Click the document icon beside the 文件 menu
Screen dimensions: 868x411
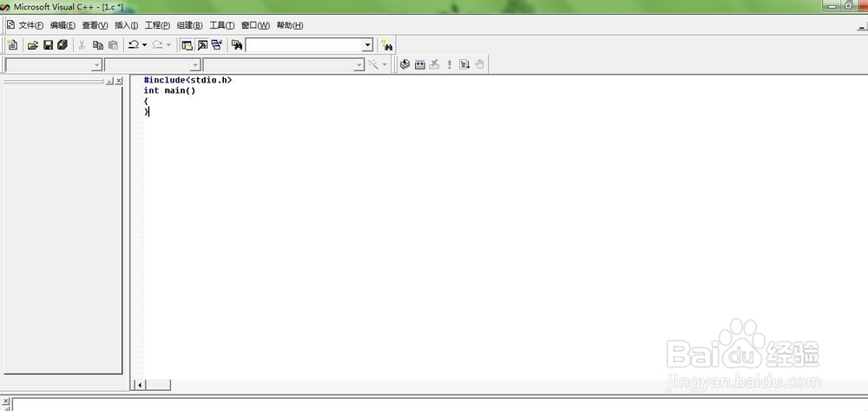pos(10,25)
